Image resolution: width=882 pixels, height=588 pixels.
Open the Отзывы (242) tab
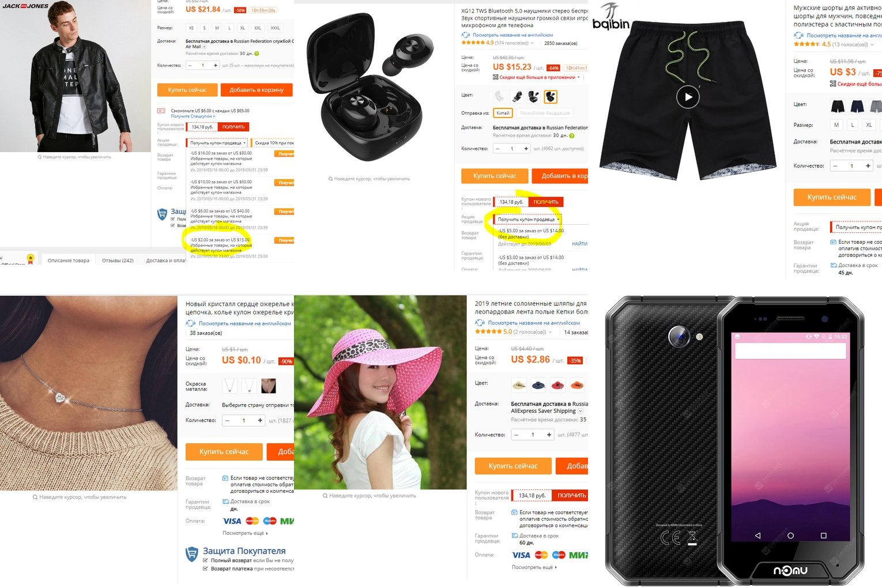tap(118, 261)
